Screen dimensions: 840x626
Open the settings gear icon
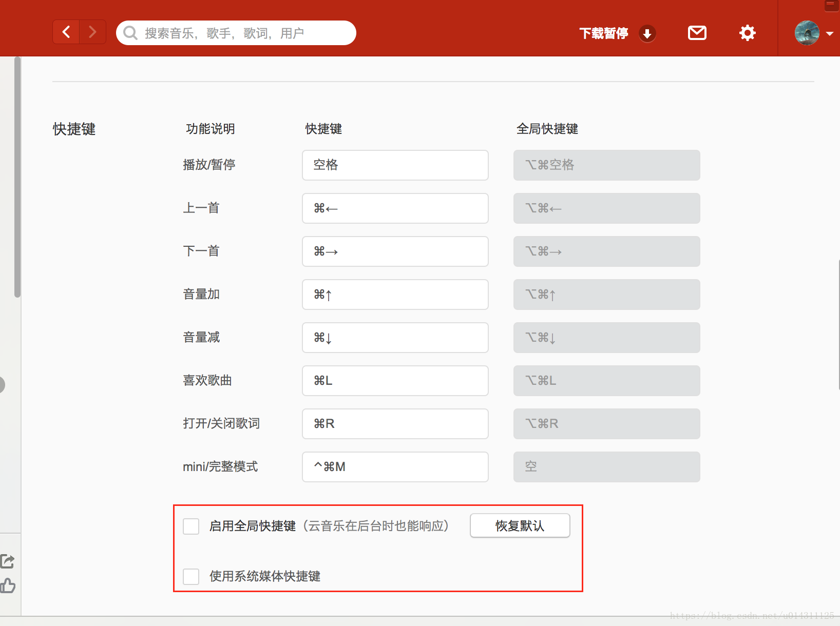point(748,33)
